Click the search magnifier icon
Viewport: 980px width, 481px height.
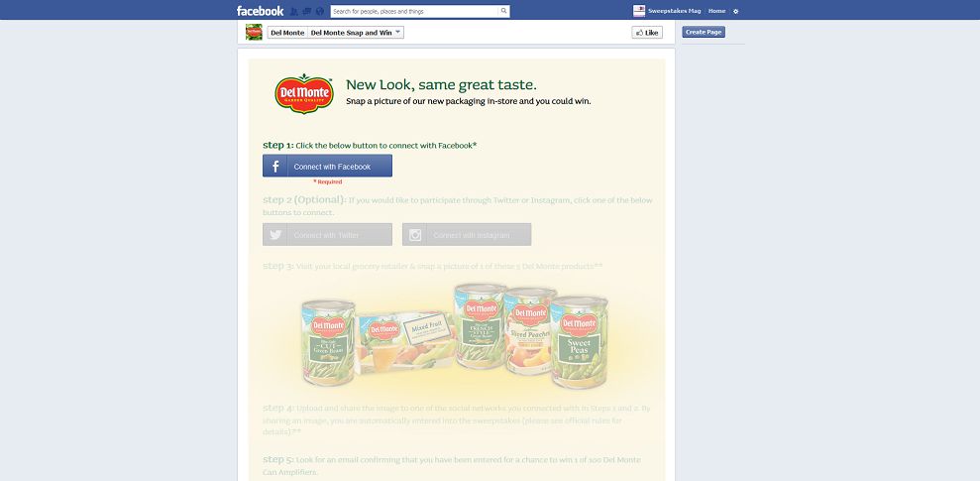click(503, 11)
